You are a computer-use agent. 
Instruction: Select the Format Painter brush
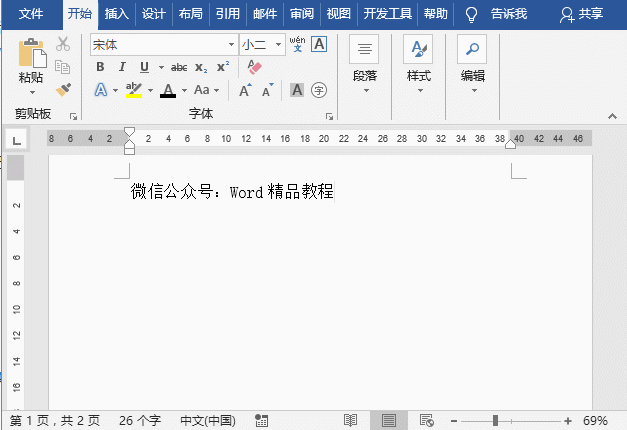tap(63, 90)
